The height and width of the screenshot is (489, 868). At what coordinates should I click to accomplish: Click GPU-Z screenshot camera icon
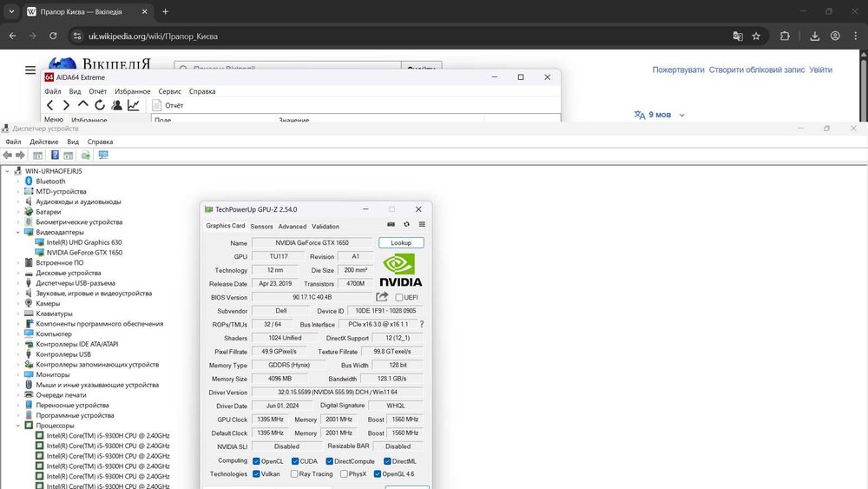[x=391, y=224]
